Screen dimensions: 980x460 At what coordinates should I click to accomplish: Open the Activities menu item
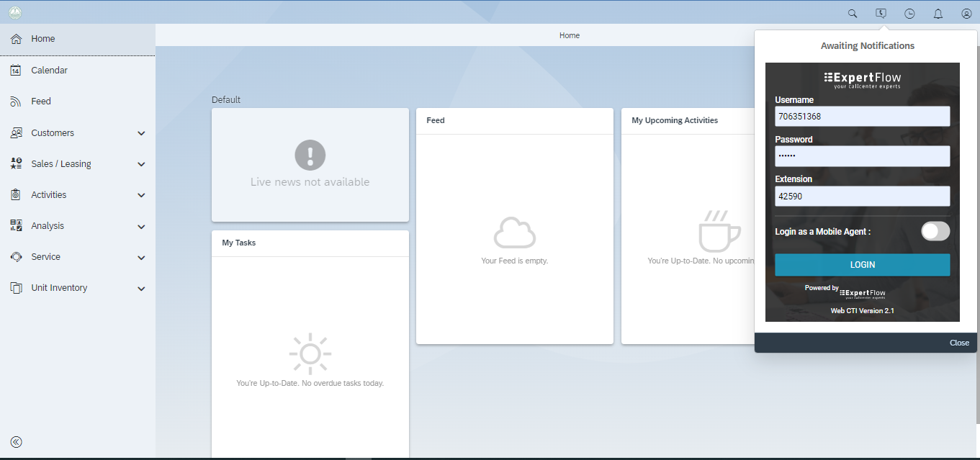coord(49,195)
